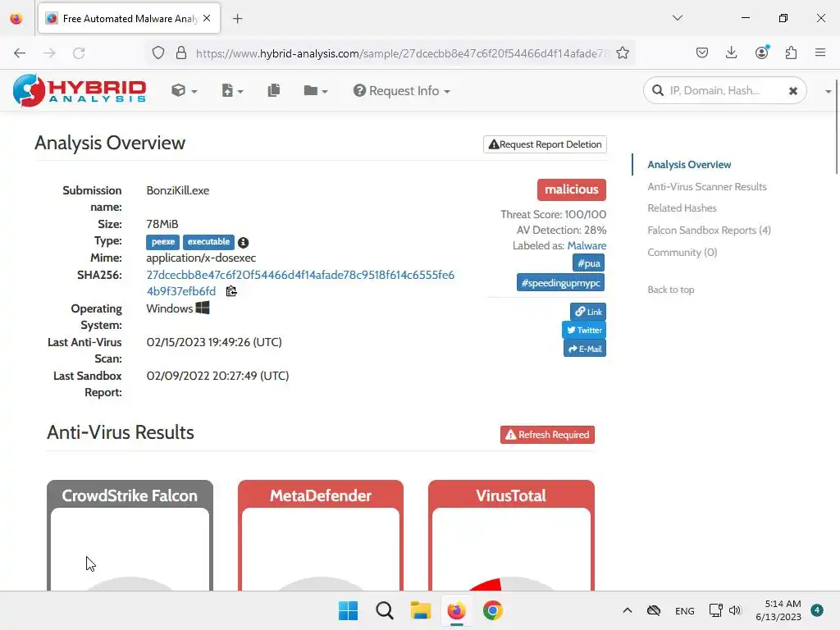Click the peexe type tag
Viewport: 840px width, 630px height.
click(x=163, y=242)
